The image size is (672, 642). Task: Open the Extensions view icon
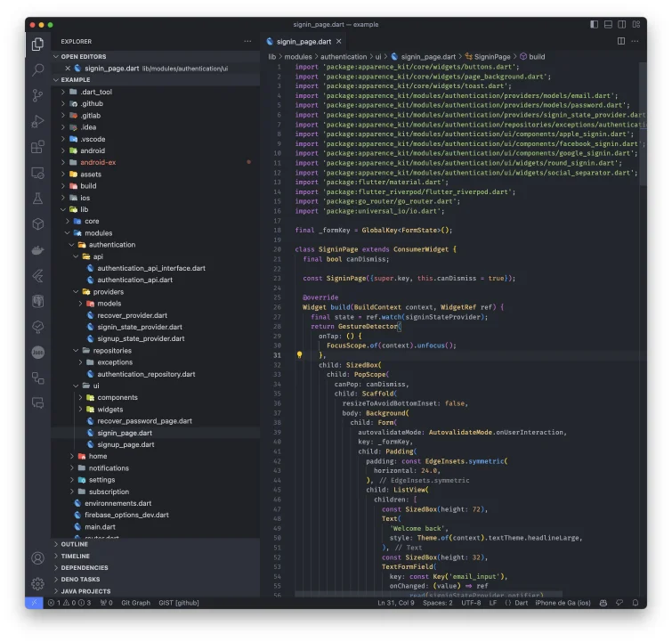tap(37, 147)
